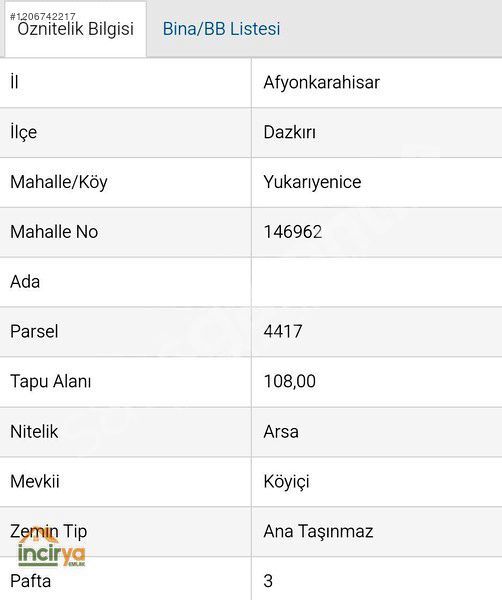Click the empty Ada value cell

tap(376, 282)
